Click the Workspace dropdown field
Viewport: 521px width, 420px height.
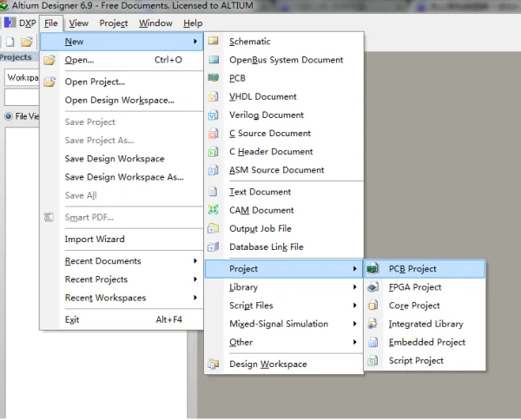point(22,78)
